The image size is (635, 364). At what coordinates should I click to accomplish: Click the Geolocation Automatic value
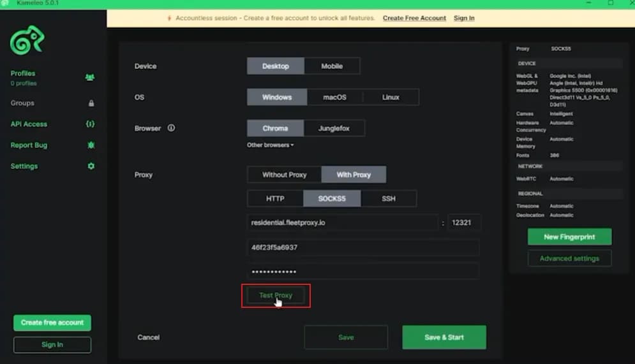click(562, 215)
